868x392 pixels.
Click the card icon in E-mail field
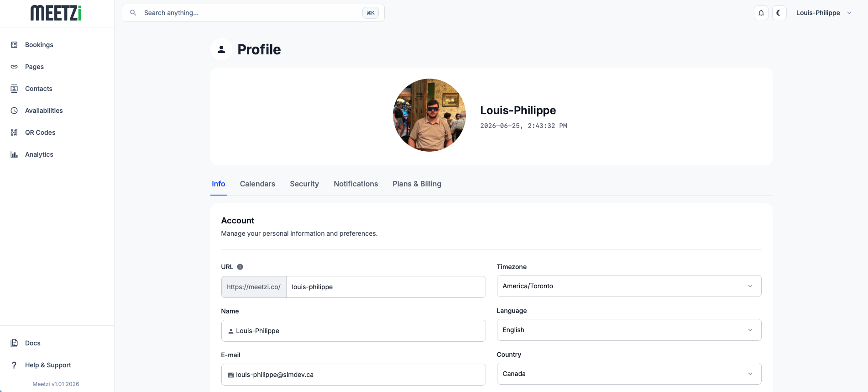click(x=231, y=375)
